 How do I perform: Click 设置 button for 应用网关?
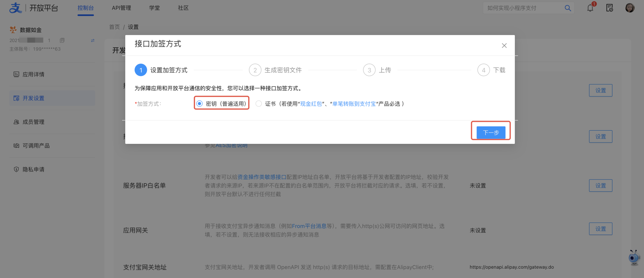pyautogui.click(x=601, y=229)
